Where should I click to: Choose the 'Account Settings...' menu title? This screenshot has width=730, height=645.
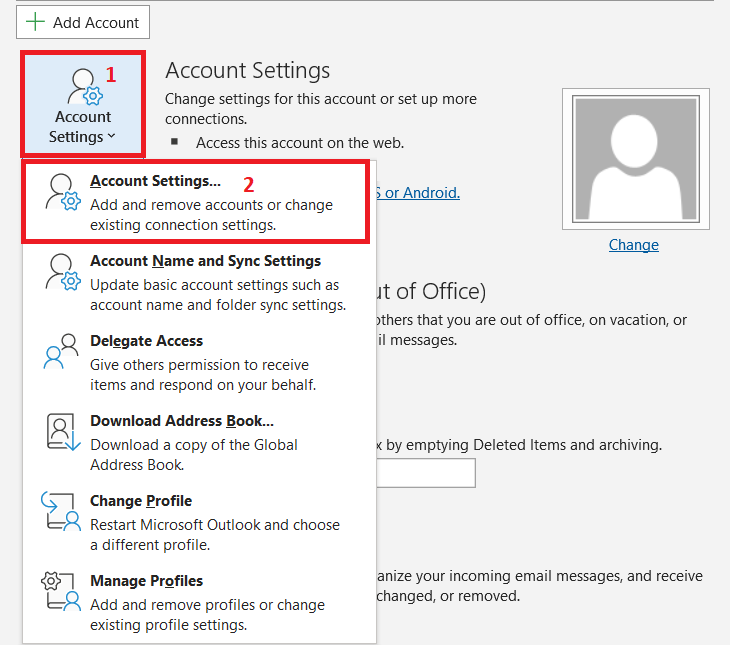(155, 181)
